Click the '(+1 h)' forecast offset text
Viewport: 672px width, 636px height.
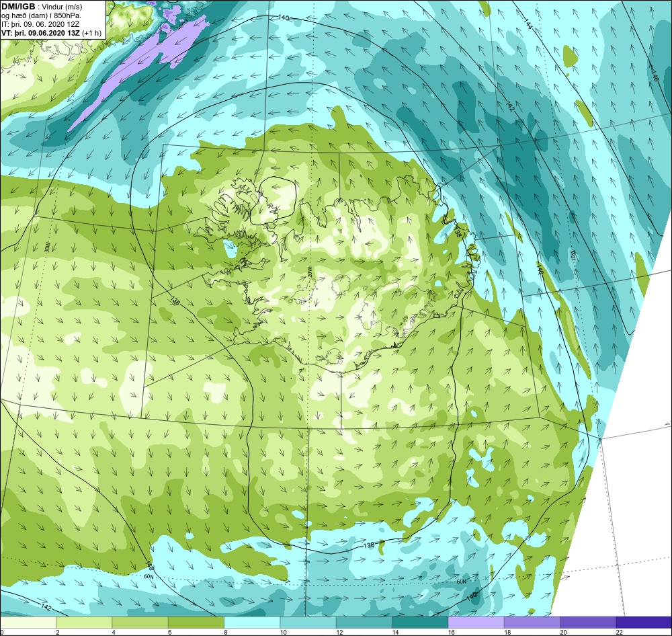91,33
